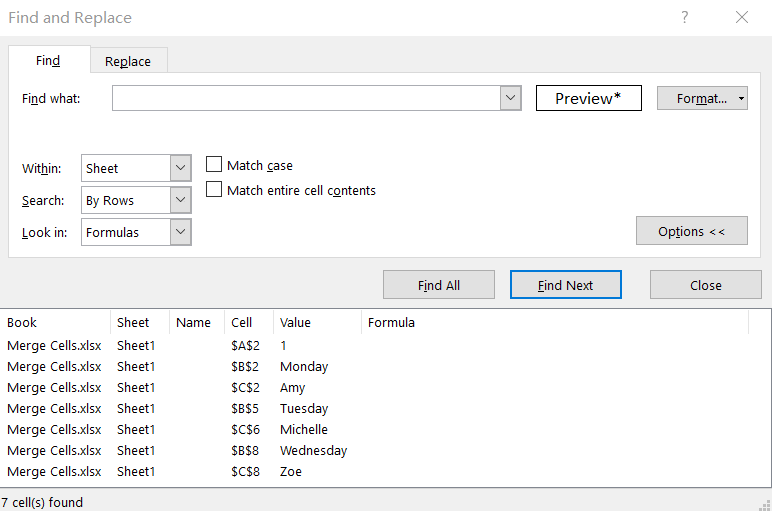Select result row with value Michelle
This screenshot has width=772, height=511.
(x=385, y=430)
